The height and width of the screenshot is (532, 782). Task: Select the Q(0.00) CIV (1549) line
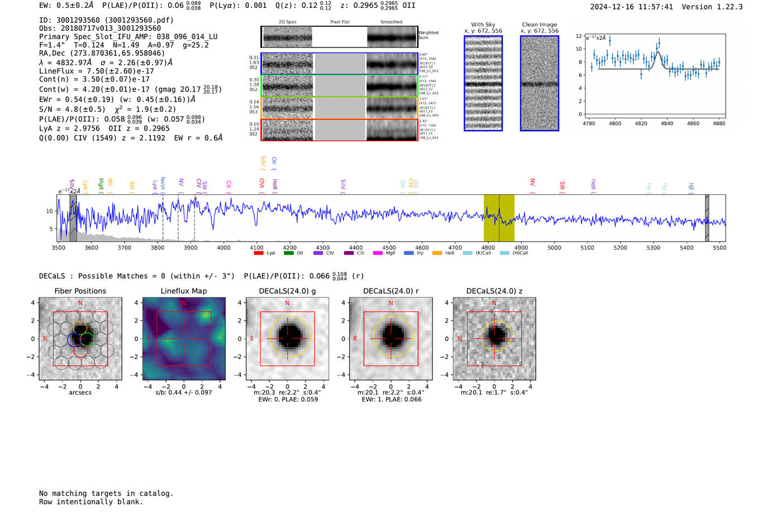[131, 138]
